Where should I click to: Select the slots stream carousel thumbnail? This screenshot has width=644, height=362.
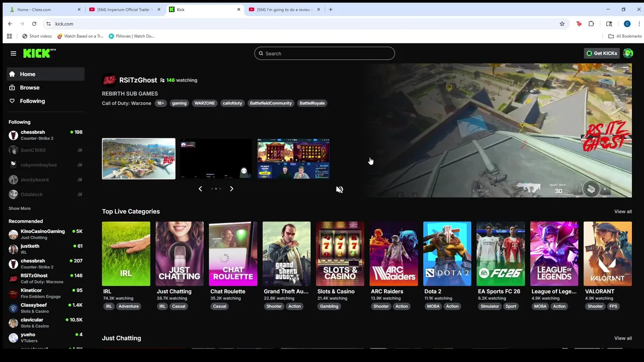(293, 159)
